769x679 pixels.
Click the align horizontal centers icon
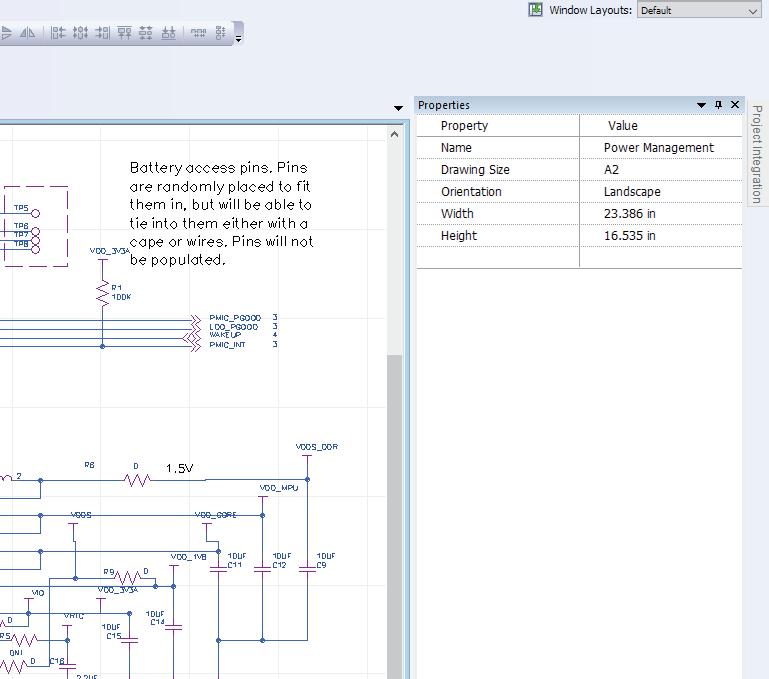pos(80,33)
